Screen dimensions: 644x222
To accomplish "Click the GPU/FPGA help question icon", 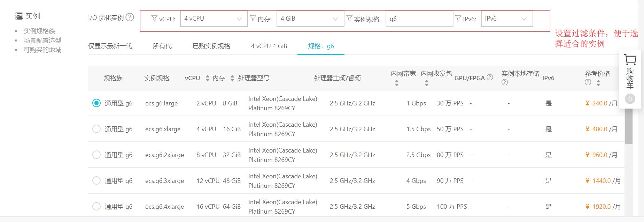I will [490, 77].
